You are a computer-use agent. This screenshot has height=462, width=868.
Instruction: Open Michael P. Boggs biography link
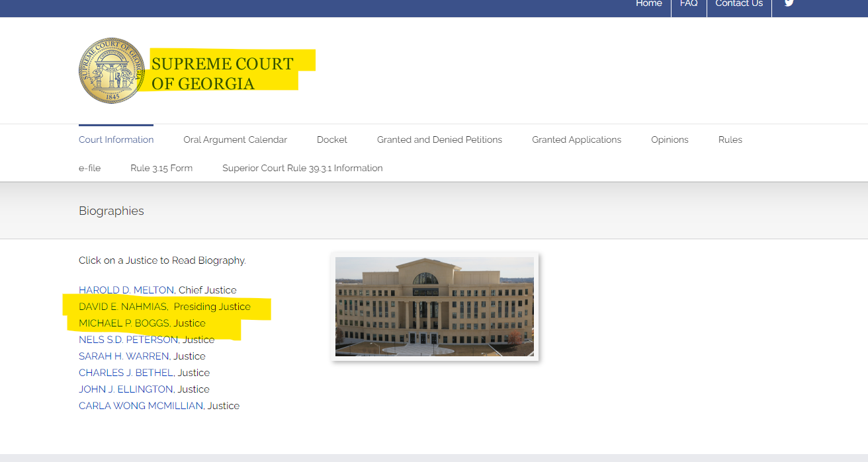coord(124,323)
